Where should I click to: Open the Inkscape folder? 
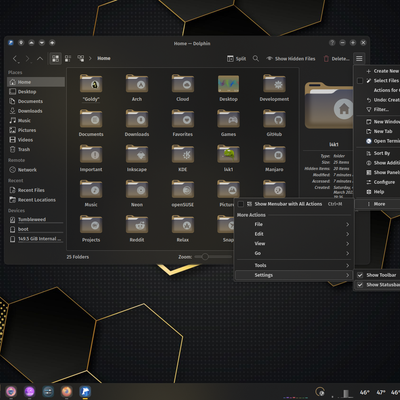point(137,158)
